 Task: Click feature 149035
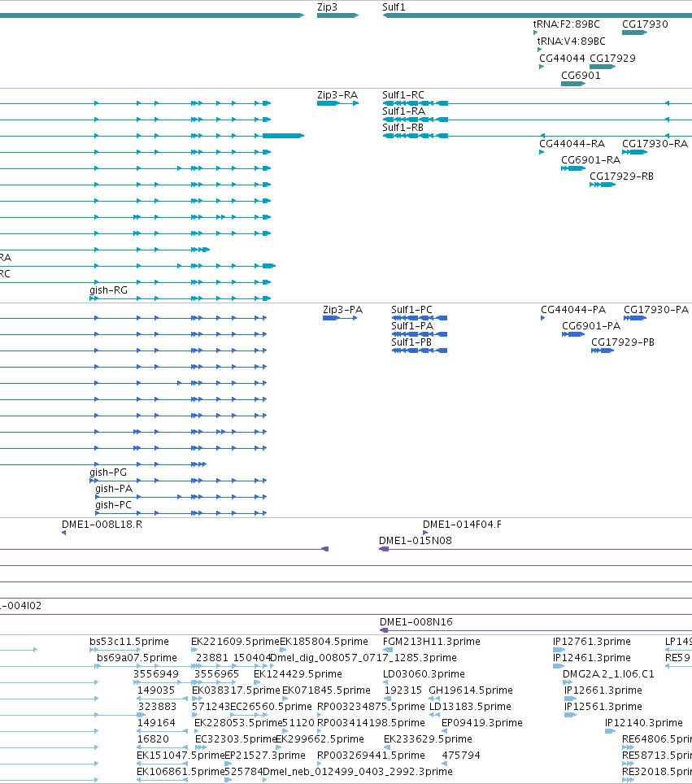[x=163, y=699]
